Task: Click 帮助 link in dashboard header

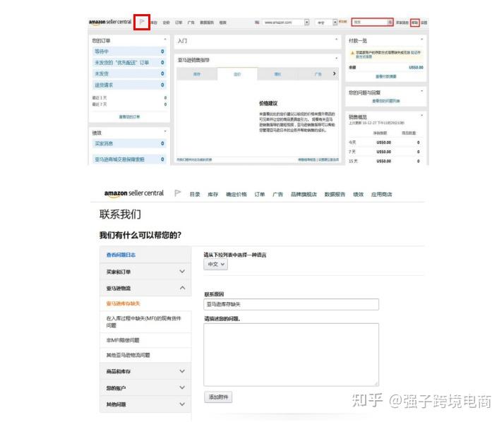Action: tap(415, 23)
